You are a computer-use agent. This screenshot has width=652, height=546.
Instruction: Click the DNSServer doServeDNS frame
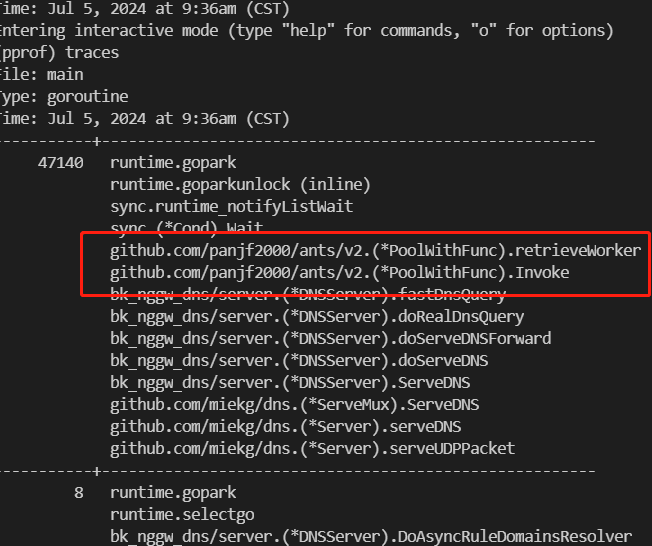point(299,361)
